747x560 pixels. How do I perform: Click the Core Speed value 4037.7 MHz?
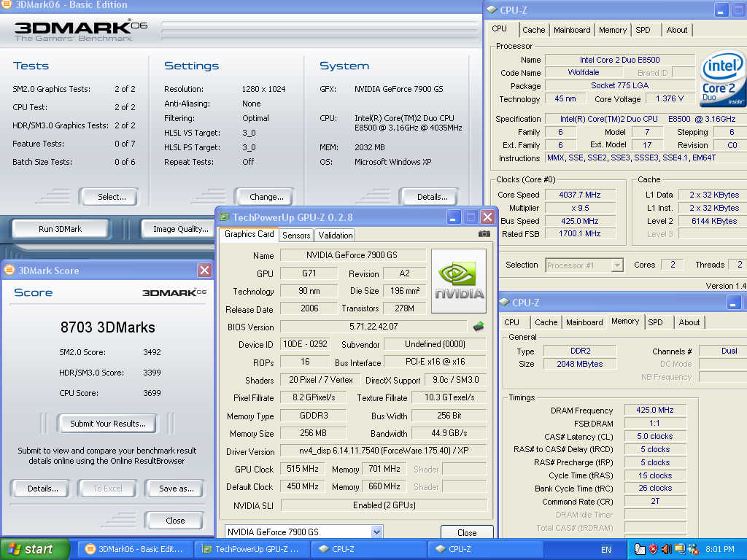click(580, 195)
